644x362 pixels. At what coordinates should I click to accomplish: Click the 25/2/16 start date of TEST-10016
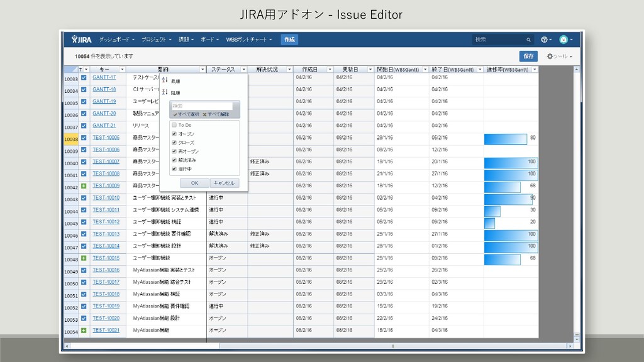402,270
